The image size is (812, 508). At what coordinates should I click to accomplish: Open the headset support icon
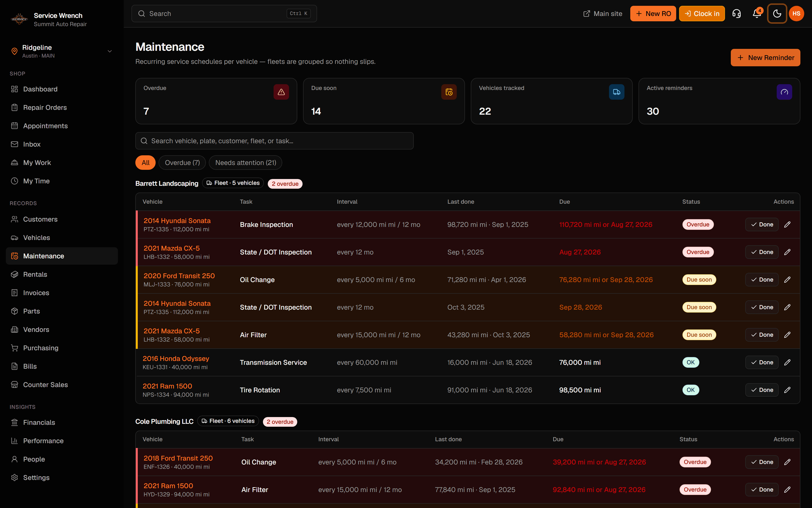click(737, 14)
